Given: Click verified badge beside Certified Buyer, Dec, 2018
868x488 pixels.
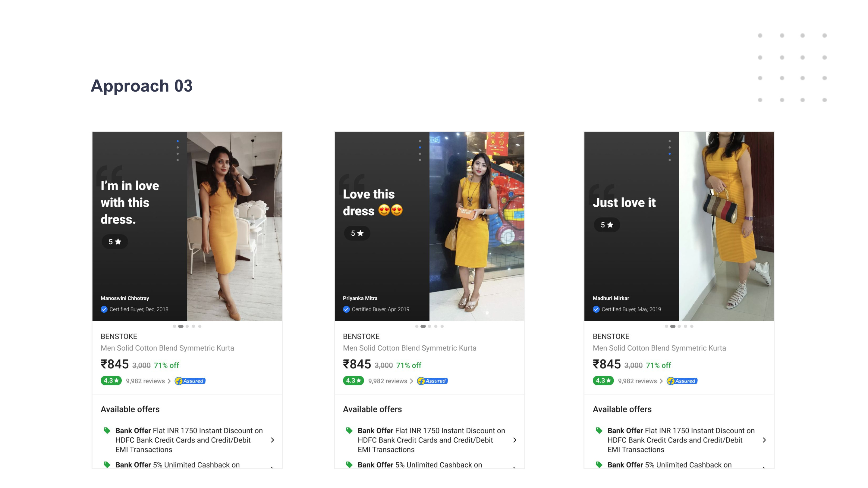Looking at the screenshot, I should pos(104,309).
